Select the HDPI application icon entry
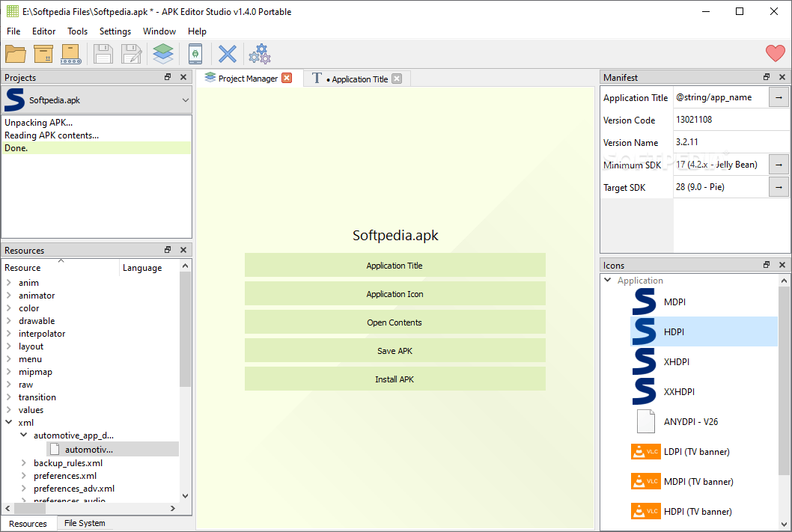Screen dimensions: 792x532 click(674, 331)
